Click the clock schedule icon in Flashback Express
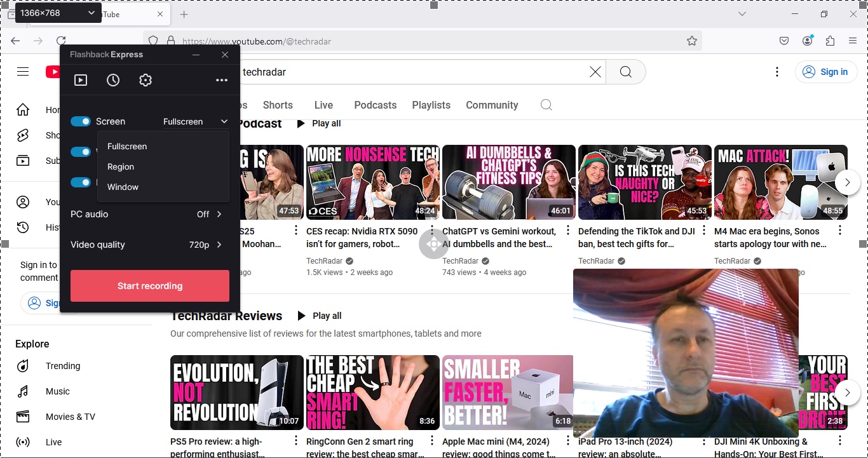 113,80
